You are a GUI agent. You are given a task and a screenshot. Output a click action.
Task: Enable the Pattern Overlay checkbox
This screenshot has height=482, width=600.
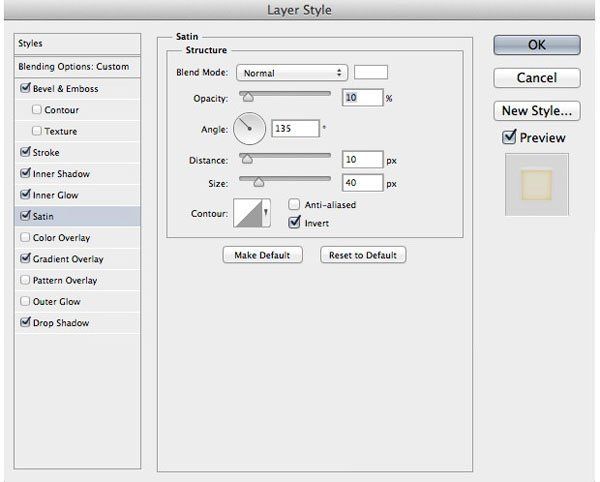click(x=25, y=280)
